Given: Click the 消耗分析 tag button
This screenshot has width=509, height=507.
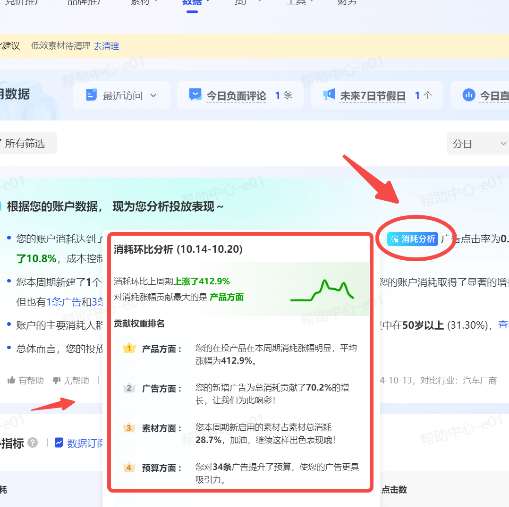Looking at the screenshot, I should tap(413, 239).
